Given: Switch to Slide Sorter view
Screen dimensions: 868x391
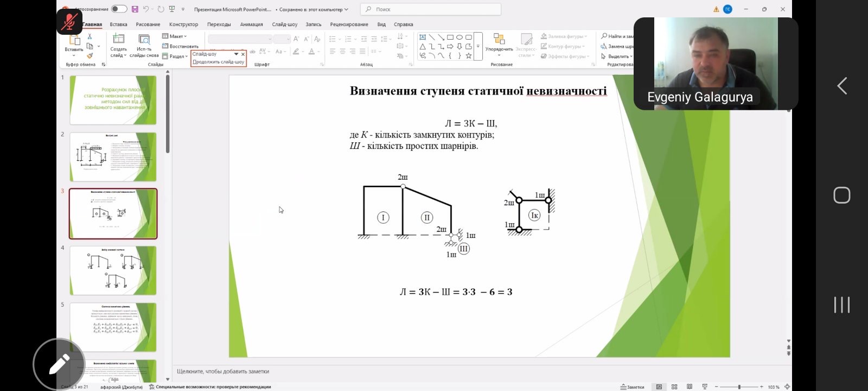Looking at the screenshot, I should (x=674, y=387).
